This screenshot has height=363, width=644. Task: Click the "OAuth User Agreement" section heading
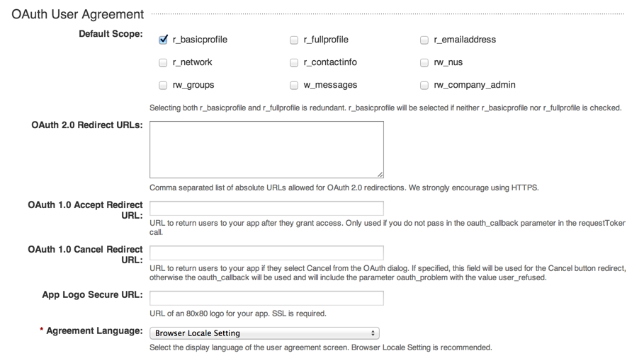pyautogui.click(x=78, y=14)
